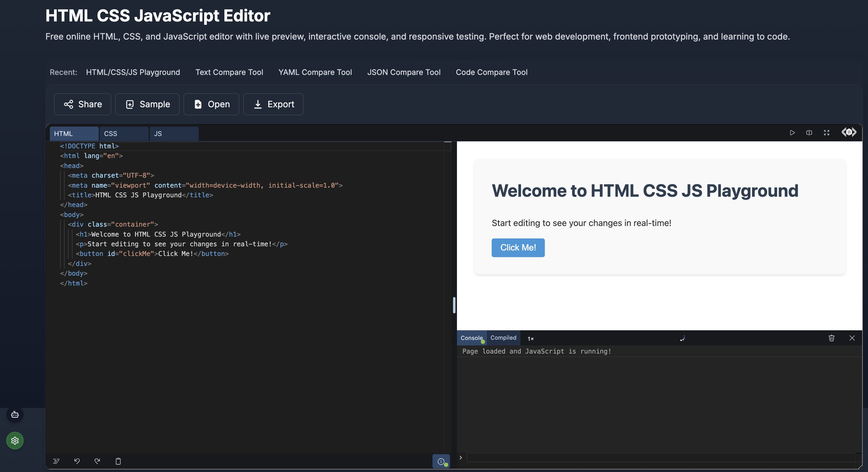Open the robot assistant icon

click(15, 415)
